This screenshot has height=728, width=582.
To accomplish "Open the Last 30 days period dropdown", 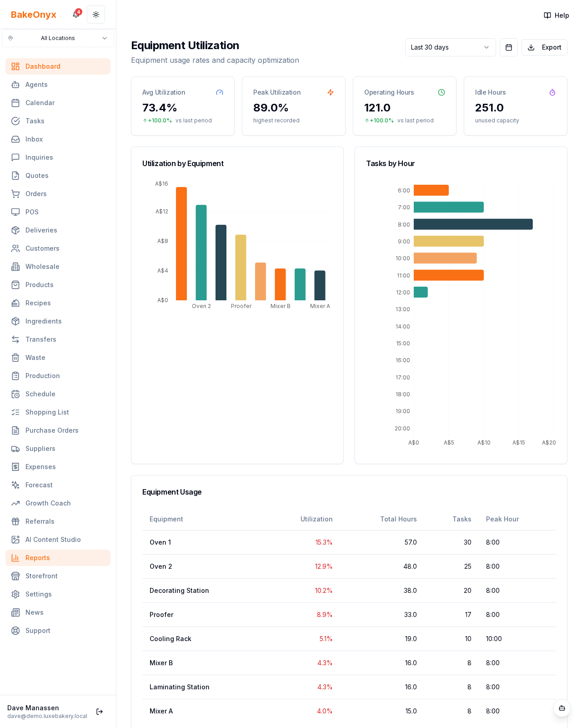I will pyautogui.click(x=451, y=47).
